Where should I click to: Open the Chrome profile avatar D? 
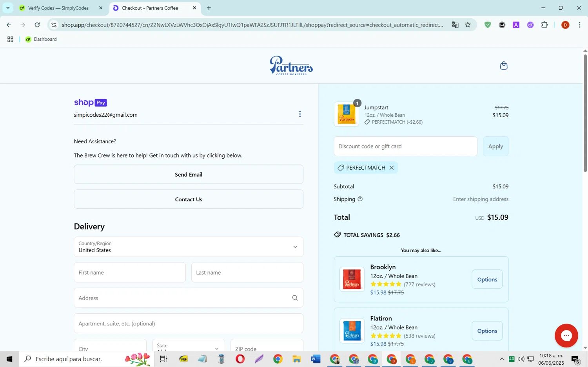coord(565,25)
